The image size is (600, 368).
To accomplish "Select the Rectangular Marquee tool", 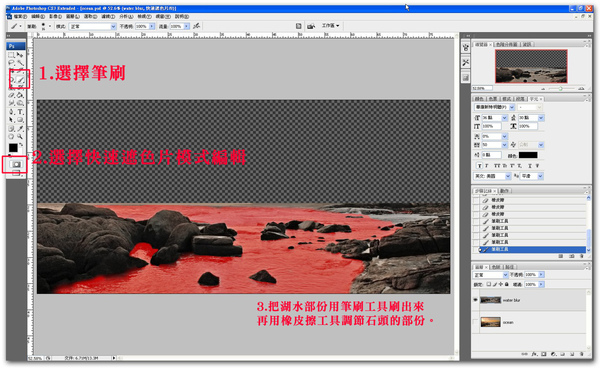I will [11, 55].
